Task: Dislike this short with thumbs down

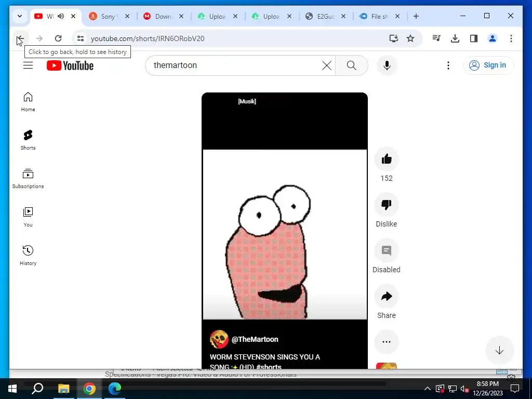Action: pyautogui.click(x=387, y=205)
